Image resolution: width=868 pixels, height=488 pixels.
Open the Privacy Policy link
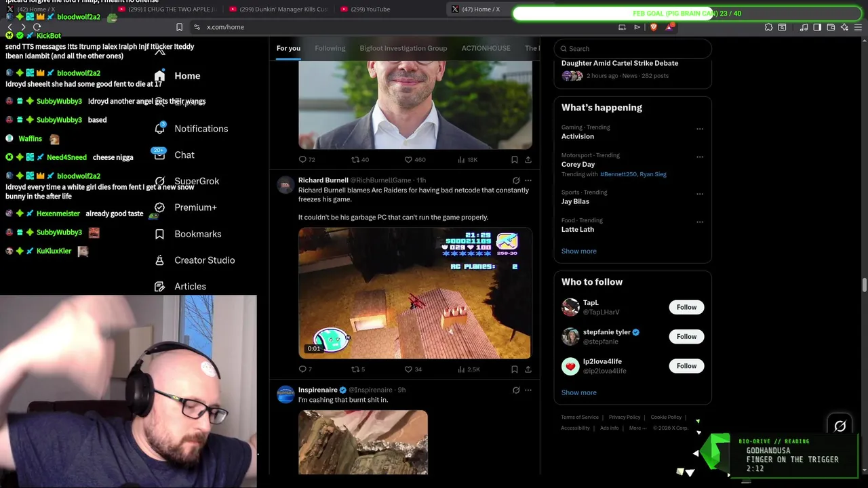coord(625,418)
